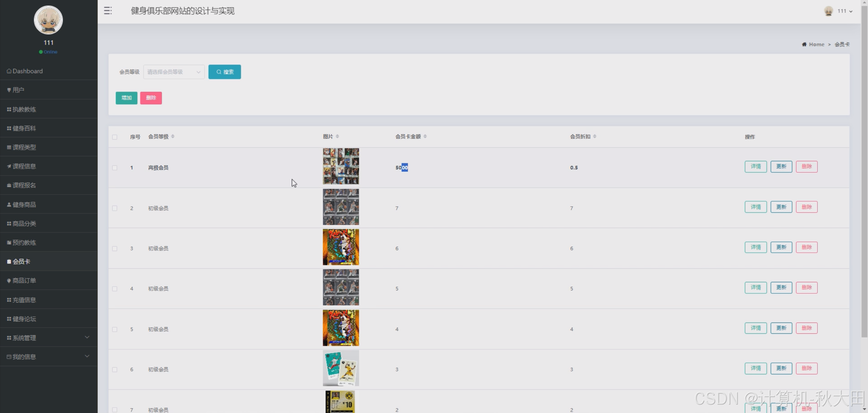Check the select-all checkbox in table header
The height and width of the screenshot is (413, 868).
[115, 137]
